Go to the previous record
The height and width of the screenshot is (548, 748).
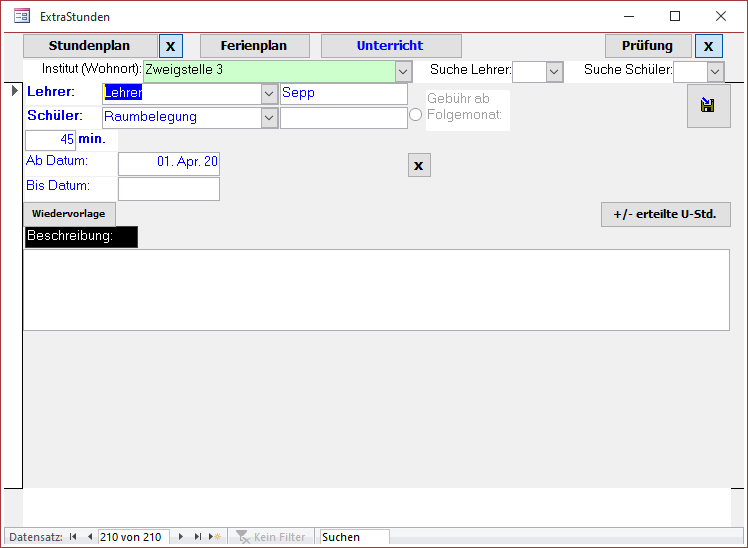point(89,537)
